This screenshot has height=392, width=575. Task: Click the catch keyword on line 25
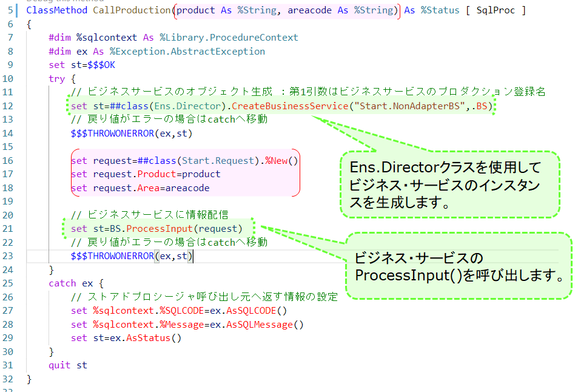62,283
